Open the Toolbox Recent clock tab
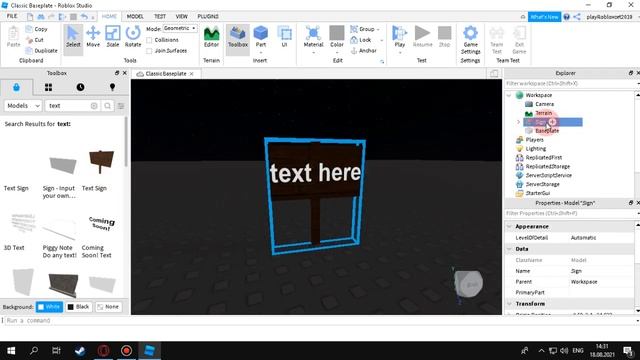The image size is (640, 360). pyautogui.click(x=80, y=87)
